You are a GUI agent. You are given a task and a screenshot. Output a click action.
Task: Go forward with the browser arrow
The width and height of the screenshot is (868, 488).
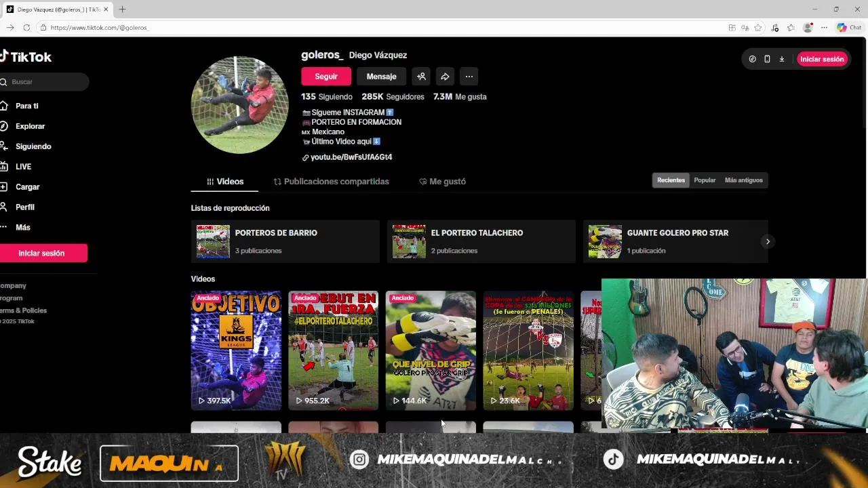point(9,28)
